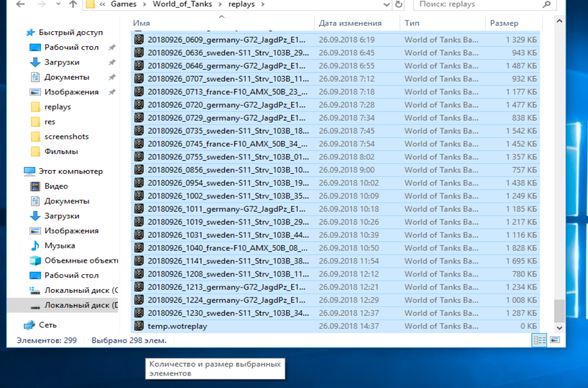The width and height of the screenshot is (588, 388).
Task: Select file 20180926_0745_france-F10_AMX_50B
Action: pyautogui.click(x=227, y=144)
